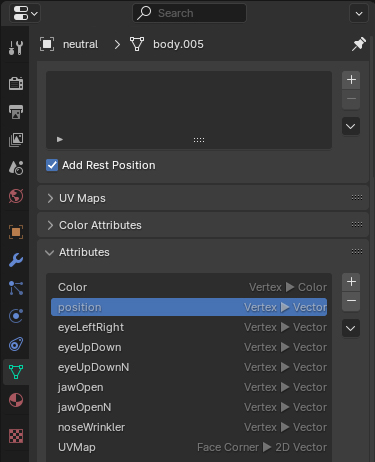This screenshot has height=462, width=375.
Task: Click the list resize grip handle
Action: [199, 140]
